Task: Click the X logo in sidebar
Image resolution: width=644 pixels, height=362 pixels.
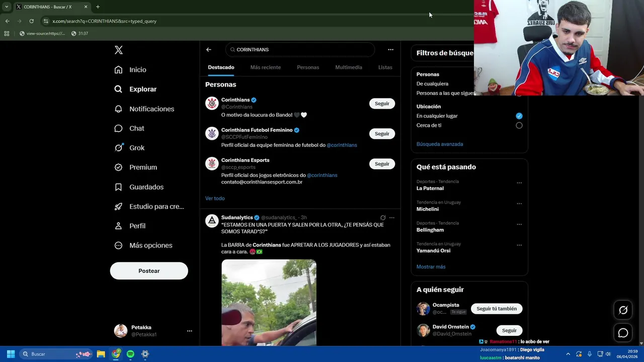Action: (x=119, y=50)
